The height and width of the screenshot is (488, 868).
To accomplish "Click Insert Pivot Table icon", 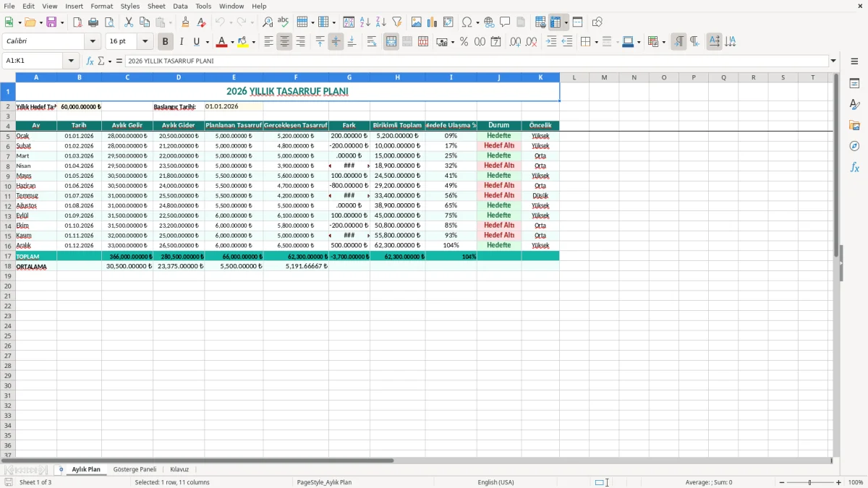I will 448,22.
